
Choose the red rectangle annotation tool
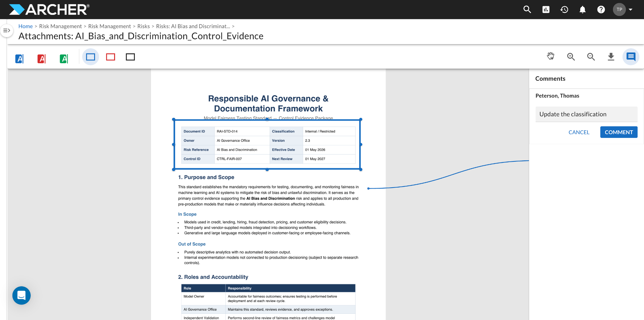click(x=111, y=57)
